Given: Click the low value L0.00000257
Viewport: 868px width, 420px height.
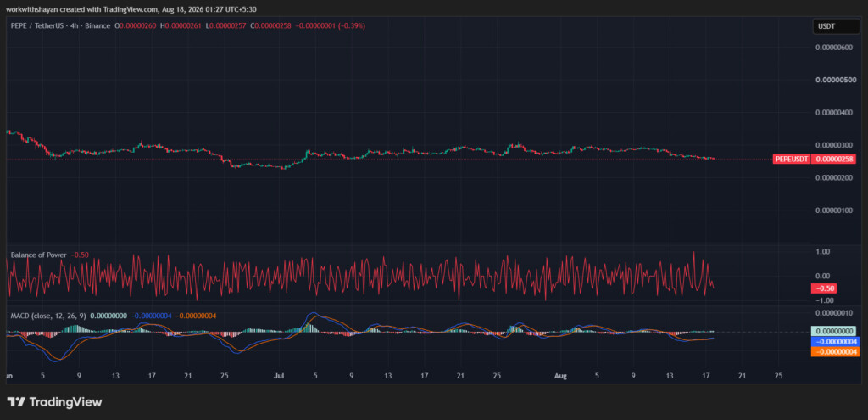Looking at the screenshot, I should [x=226, y=26].
